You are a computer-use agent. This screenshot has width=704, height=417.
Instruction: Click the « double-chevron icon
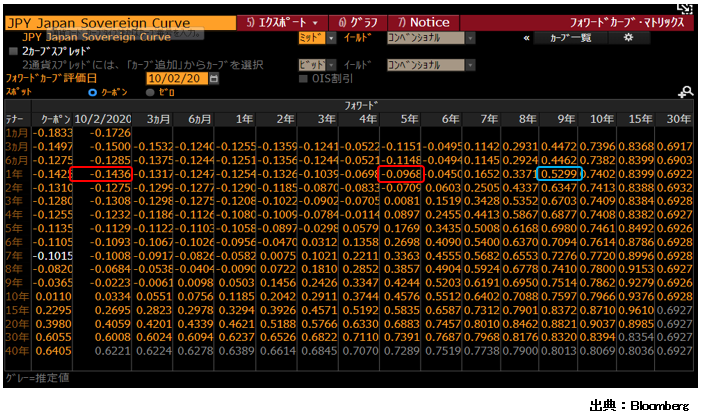[526, 38]
